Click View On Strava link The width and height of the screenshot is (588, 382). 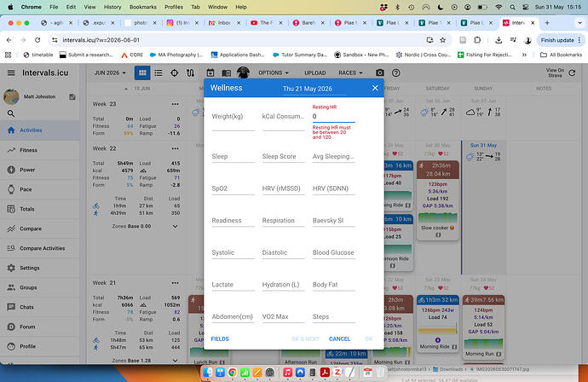click(555, 72)
